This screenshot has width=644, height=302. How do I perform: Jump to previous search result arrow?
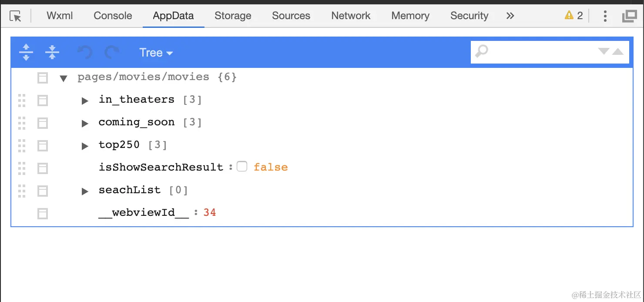click(x=618, y=51)
